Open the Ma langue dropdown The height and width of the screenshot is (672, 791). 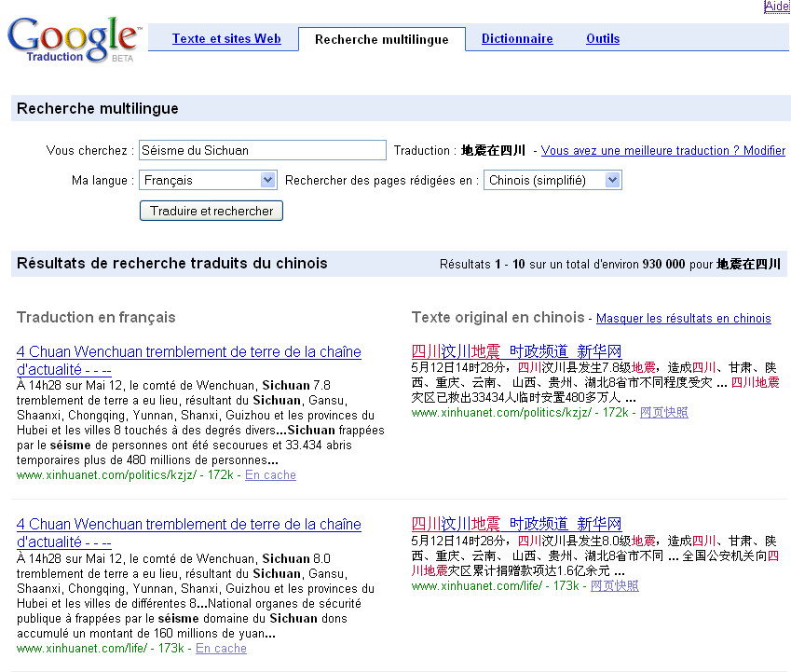(209, 180)
